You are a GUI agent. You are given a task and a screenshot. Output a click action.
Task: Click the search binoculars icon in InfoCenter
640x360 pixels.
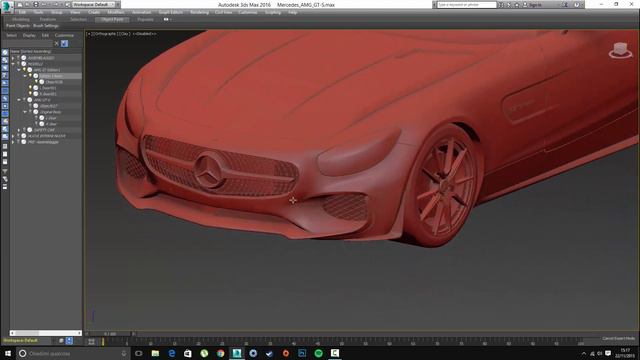tap(501, 5)
